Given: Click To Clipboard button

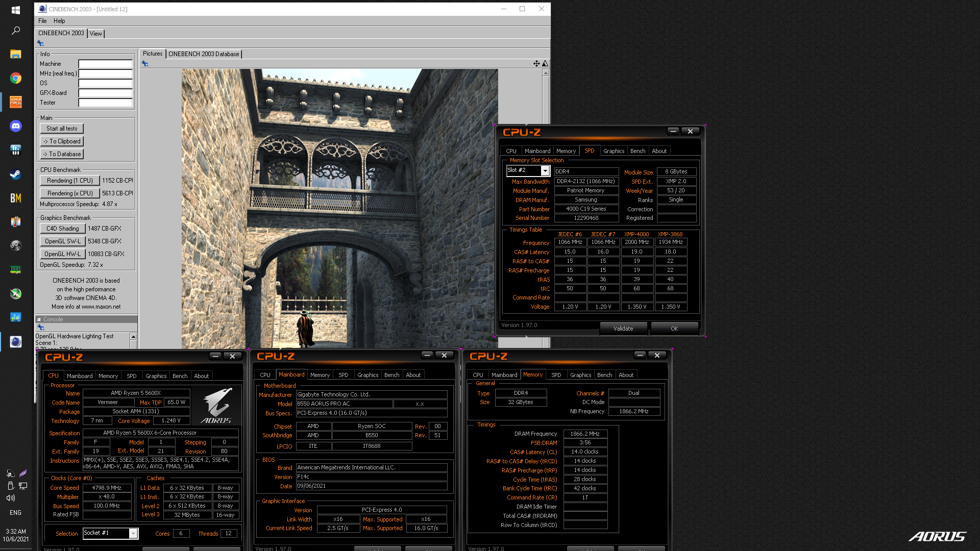Looking at the screenshot, I should click(62, 141).
